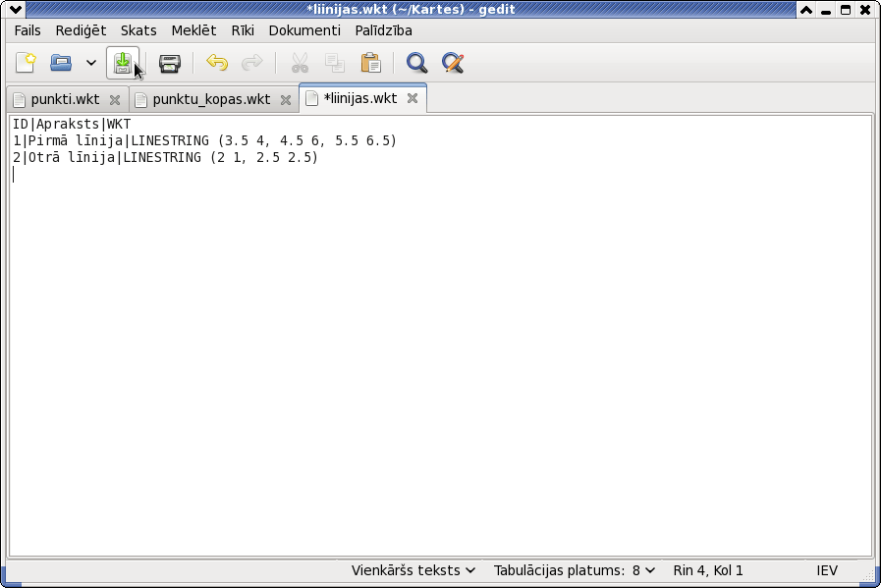Click the Otrā līnija LINESTRING line
Image resolution: width=881 pixels, height=588 pixels.
click(166, 158)
